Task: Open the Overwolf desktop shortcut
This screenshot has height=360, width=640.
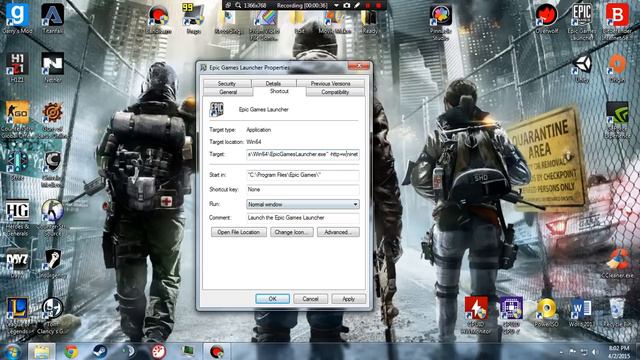Action: [x=547, y=18]
